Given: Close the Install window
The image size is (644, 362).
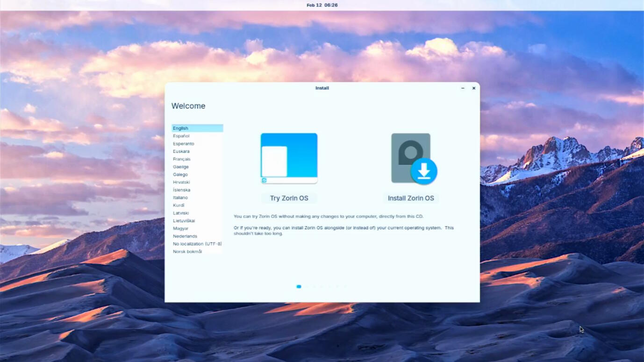Looking at the screenshot, I should (x=473, y=88).
